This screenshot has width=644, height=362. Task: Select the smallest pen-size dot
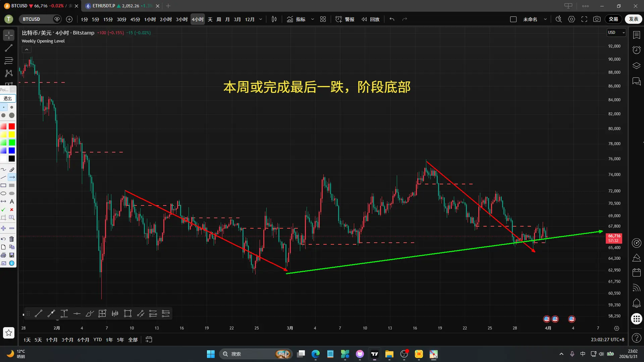tap(3, 107)
